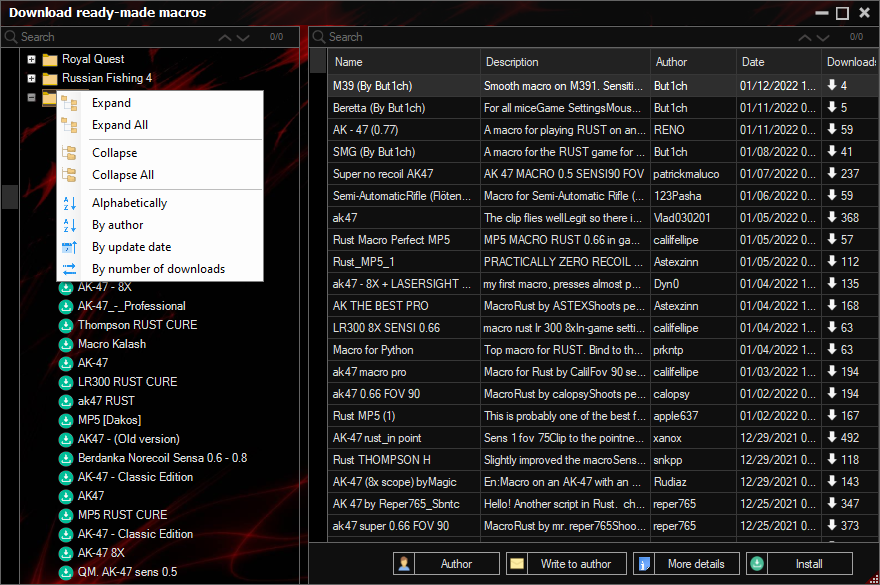Image resolution: width=880 pixels, height=585 pixels.
Task: Go to next result in left search
Action: [x=243, y=38]
